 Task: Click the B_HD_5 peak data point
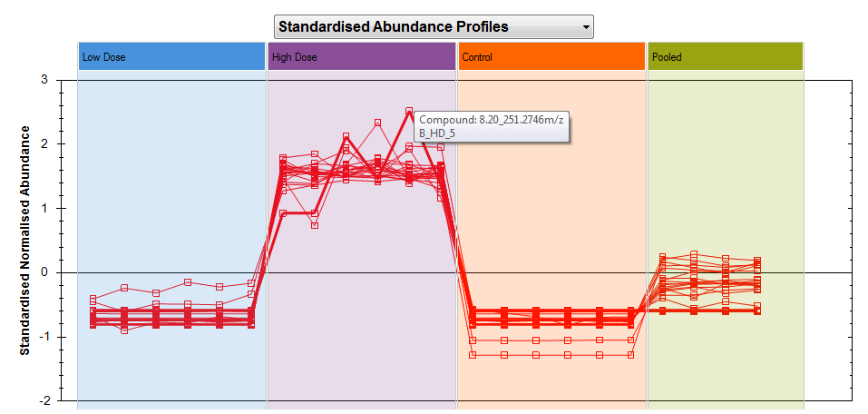pos(409,111)
